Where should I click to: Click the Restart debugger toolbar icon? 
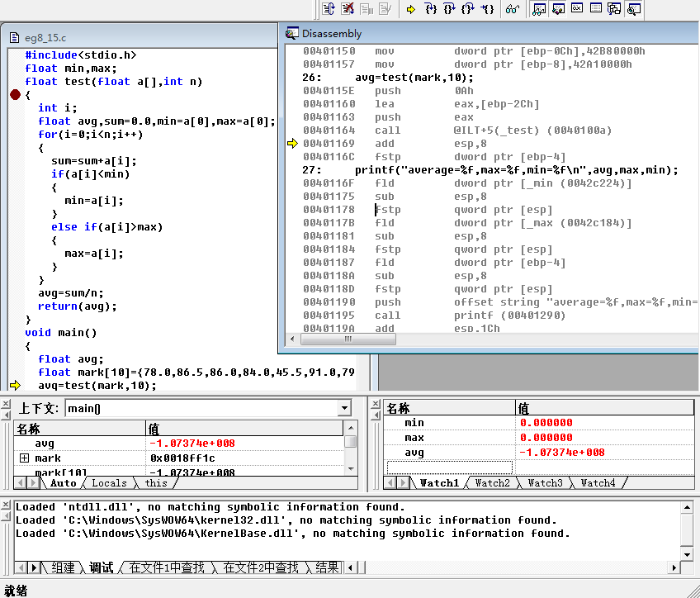tap(329, 8)
